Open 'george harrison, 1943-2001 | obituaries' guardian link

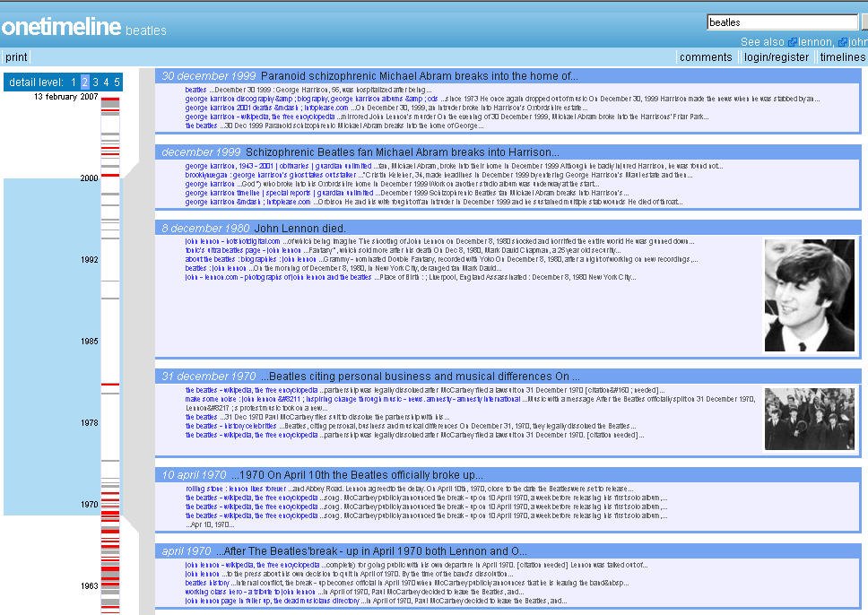click(279, 166)
